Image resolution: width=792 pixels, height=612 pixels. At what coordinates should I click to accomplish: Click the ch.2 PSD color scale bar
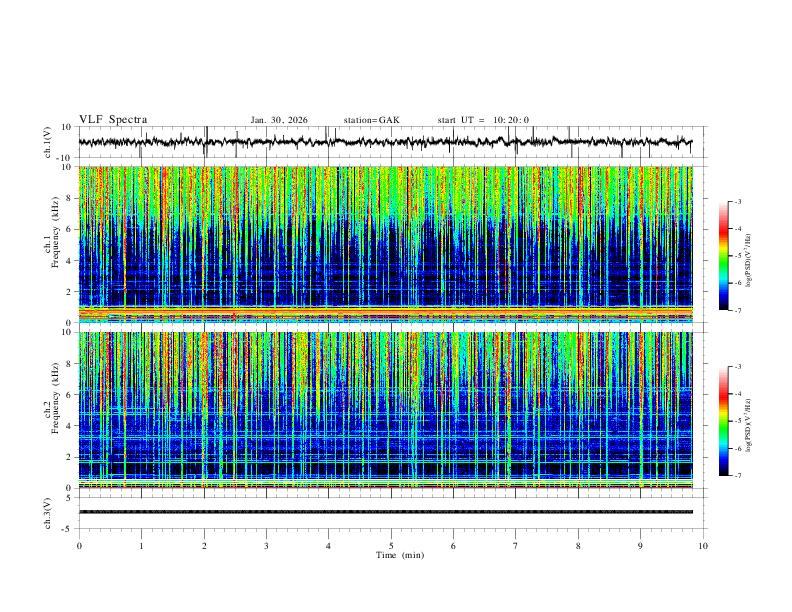pos(723,421)
